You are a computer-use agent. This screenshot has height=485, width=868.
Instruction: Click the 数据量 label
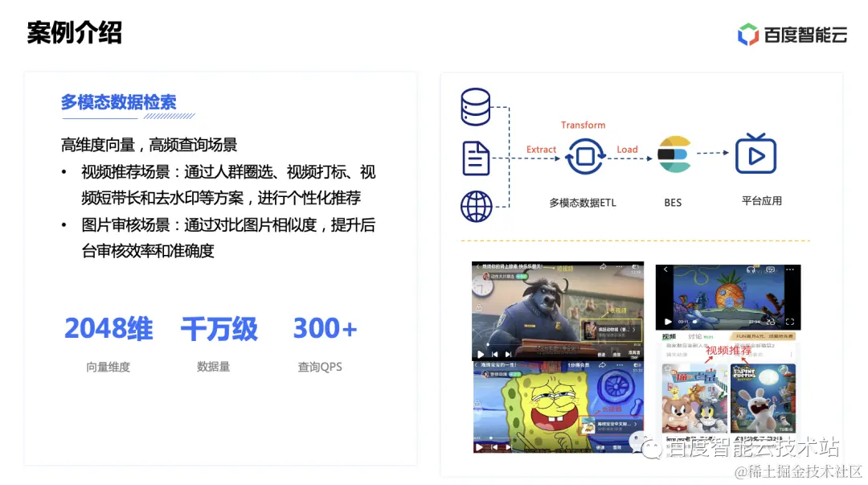(214, 367)
